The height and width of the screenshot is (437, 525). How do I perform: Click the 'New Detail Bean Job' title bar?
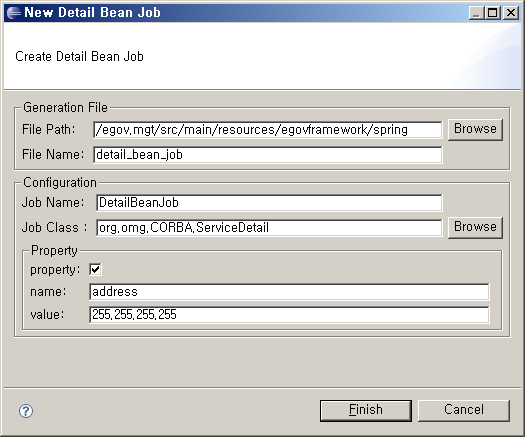tap(92, 13)
